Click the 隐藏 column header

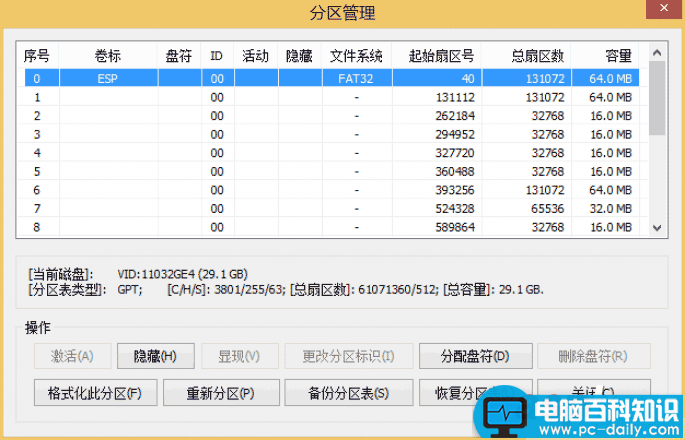click(300, 55)
